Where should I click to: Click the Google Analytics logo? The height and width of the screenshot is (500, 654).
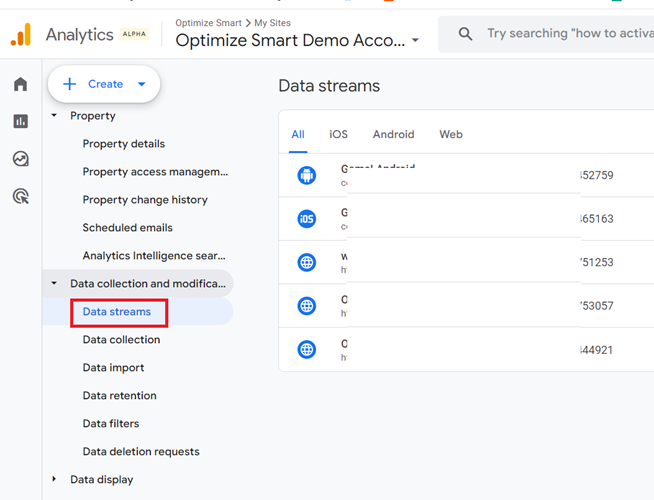(x=21, y=34)
